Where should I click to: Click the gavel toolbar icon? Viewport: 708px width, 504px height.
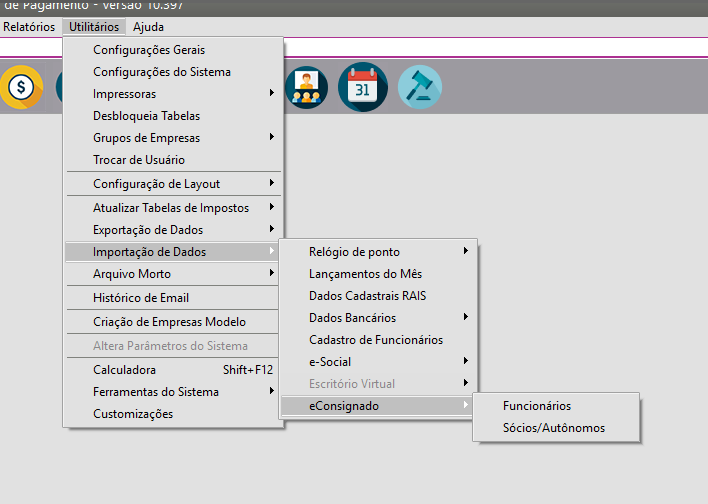coord(419,87)
